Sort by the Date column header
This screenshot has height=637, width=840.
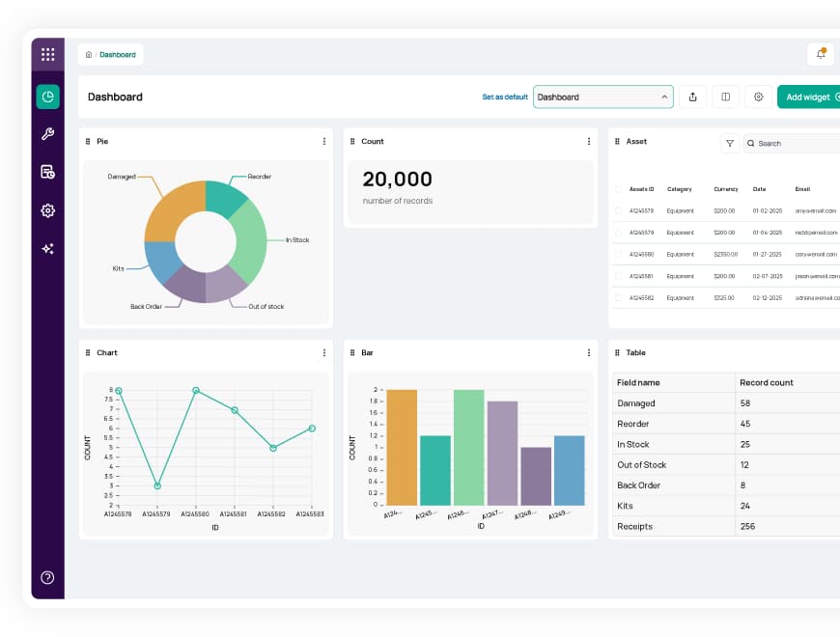pos(759,189)
